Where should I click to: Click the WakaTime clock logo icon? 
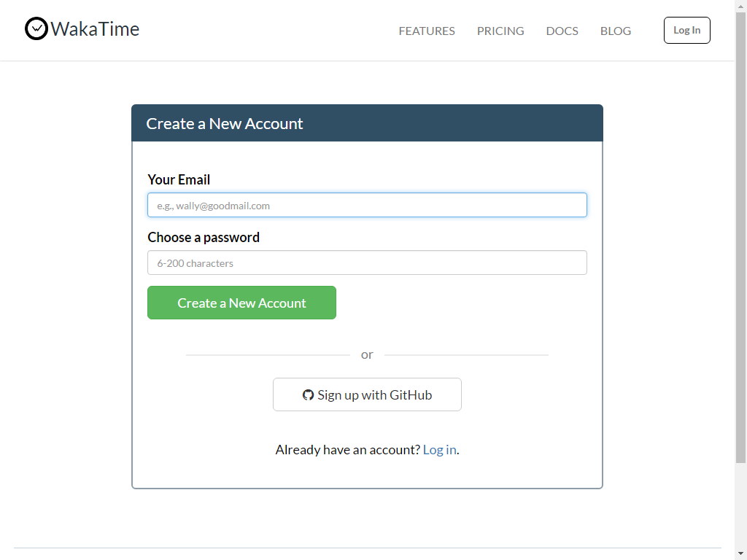36,28
